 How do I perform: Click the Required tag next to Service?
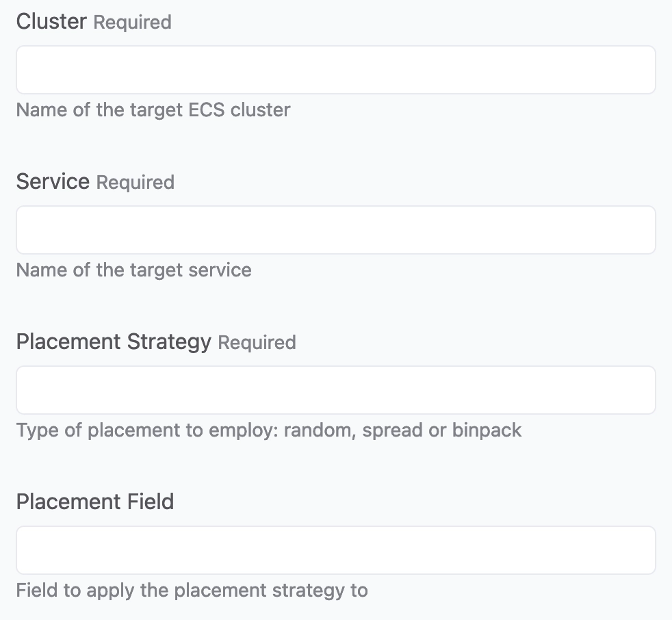pos(135,183)
